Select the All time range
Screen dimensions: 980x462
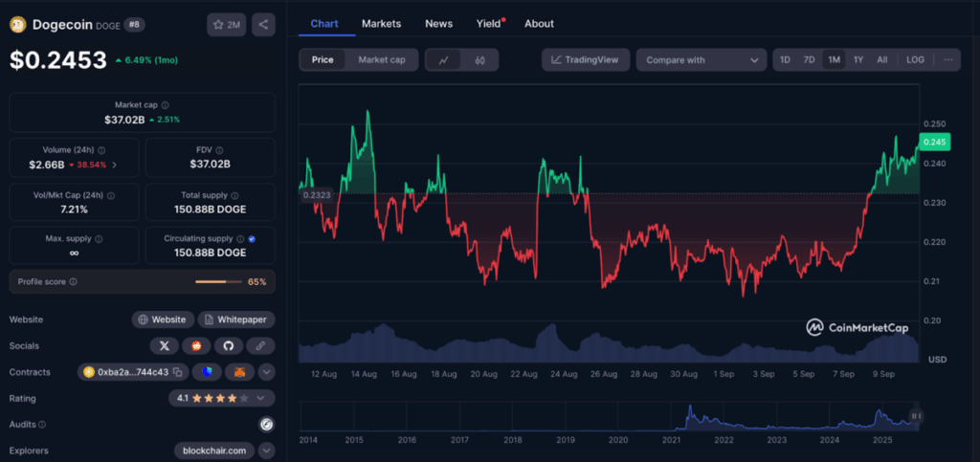(881, 60)
